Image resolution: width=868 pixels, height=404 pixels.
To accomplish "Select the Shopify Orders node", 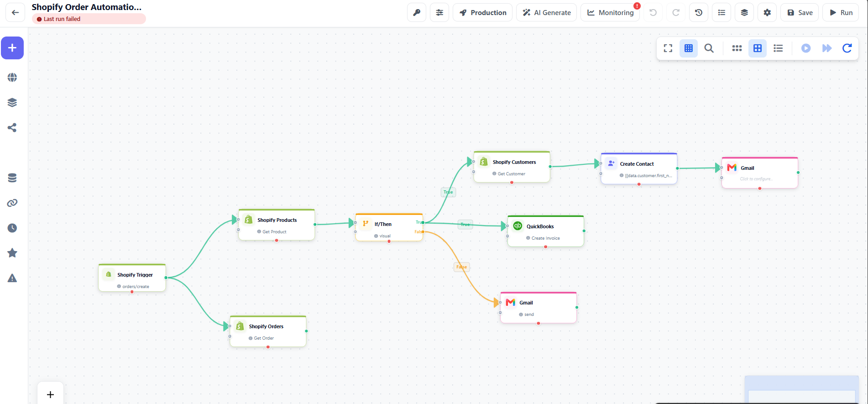I will [x=268, y=331].
